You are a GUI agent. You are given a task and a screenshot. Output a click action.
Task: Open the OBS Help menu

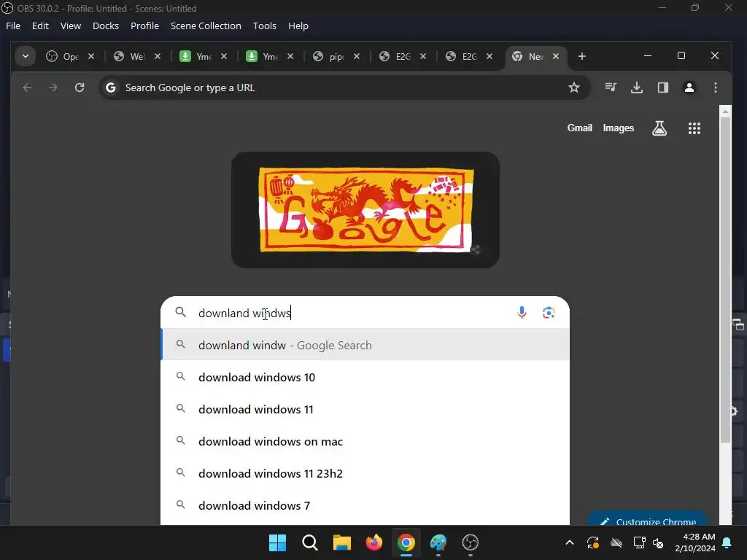pos(298,26)
